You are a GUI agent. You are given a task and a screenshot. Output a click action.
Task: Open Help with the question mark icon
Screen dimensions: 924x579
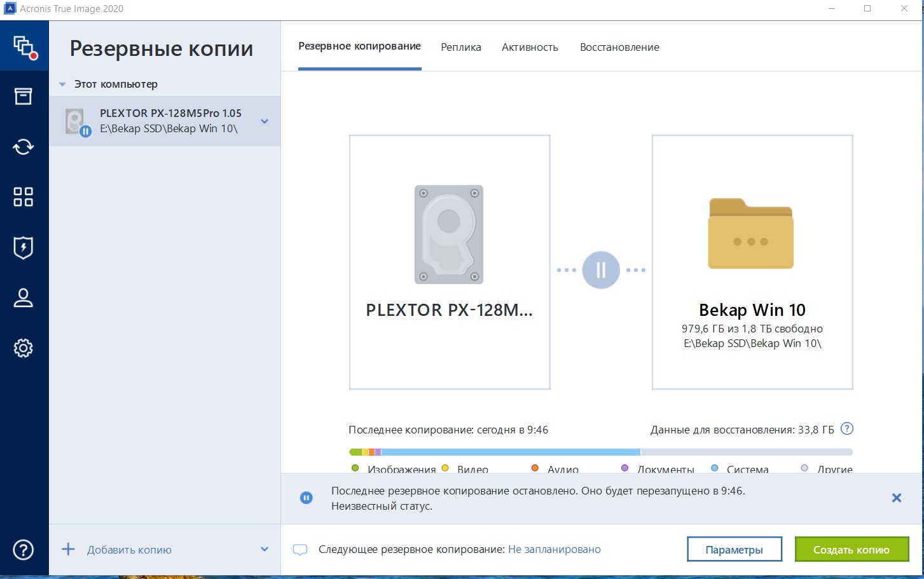[x=24, y=550]
